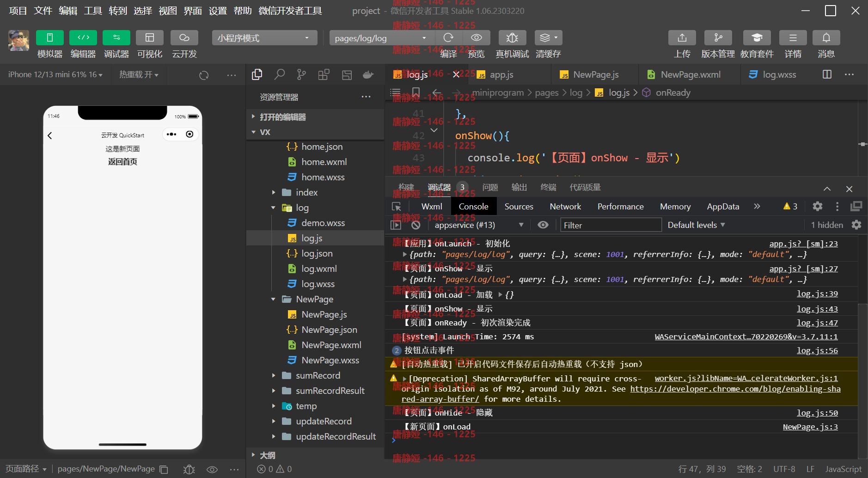The height and width of the screenshot is (478, 868).
Task: Open the pages/log/log compile mode dropdown
Action: 382,38
